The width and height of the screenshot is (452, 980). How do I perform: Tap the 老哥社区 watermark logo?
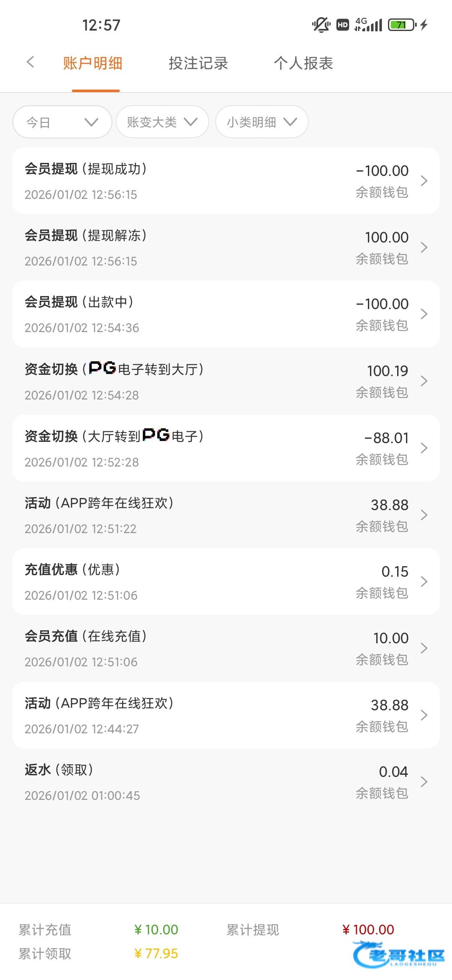tap(399, 954)
